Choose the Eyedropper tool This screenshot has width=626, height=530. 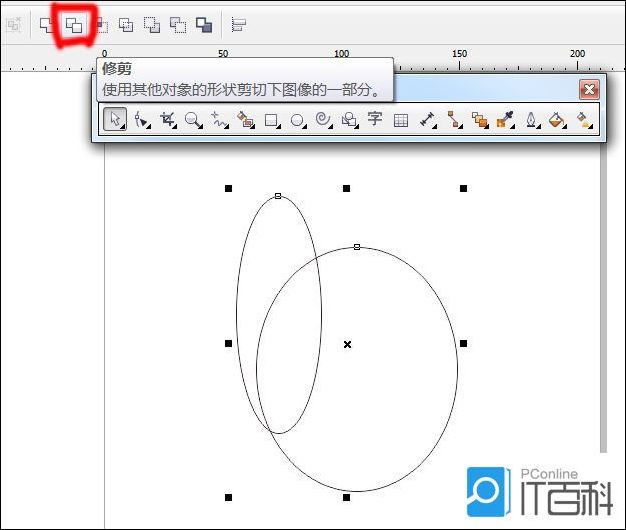tap(507, 120)
